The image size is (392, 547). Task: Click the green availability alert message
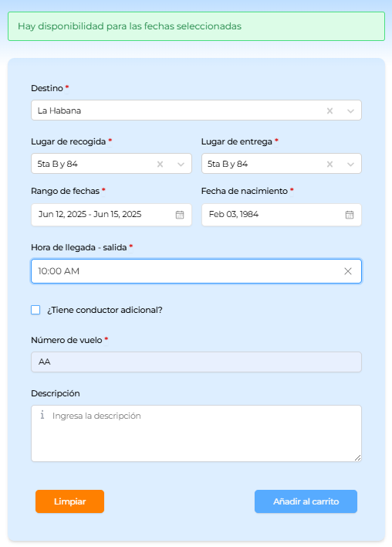196,26
